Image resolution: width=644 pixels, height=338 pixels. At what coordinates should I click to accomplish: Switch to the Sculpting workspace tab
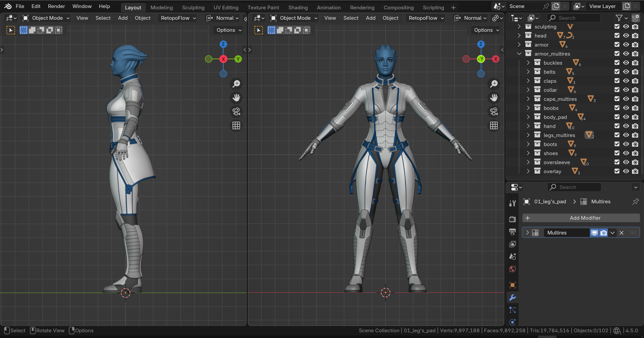coord(193,7)
